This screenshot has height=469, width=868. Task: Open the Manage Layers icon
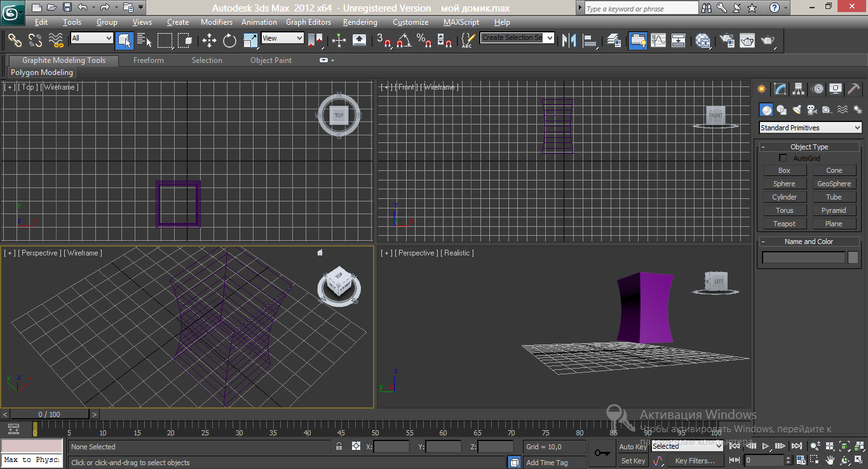point(614,41)
